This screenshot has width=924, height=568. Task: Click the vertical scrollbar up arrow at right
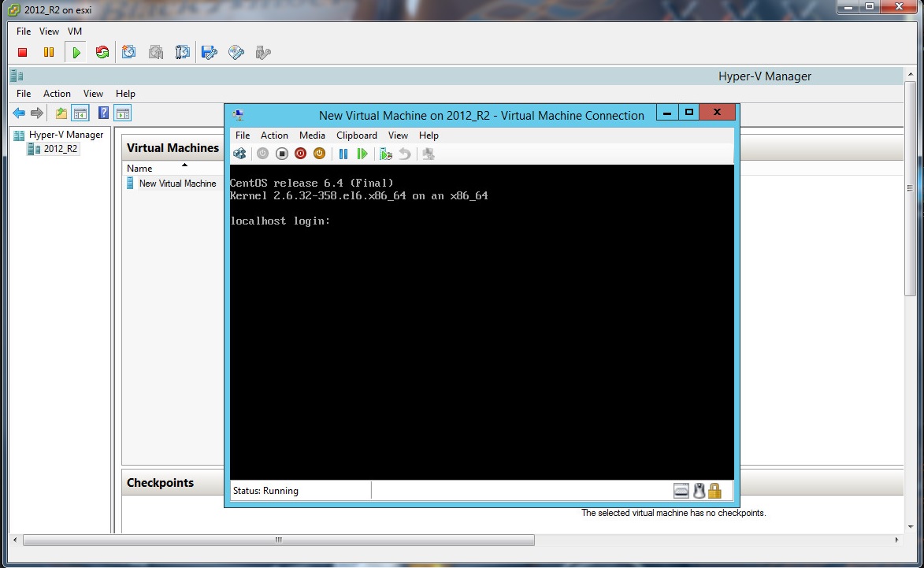tap(911, 74)
